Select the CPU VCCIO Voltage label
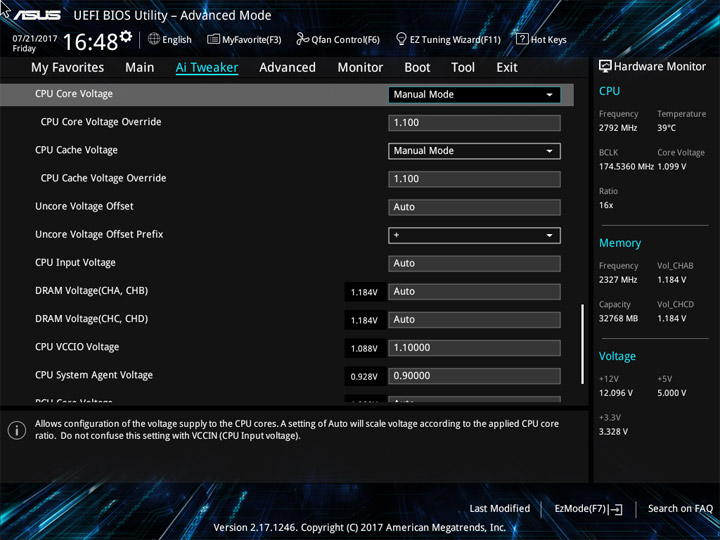This screenshot has width=720, height=540. point(77,347)
